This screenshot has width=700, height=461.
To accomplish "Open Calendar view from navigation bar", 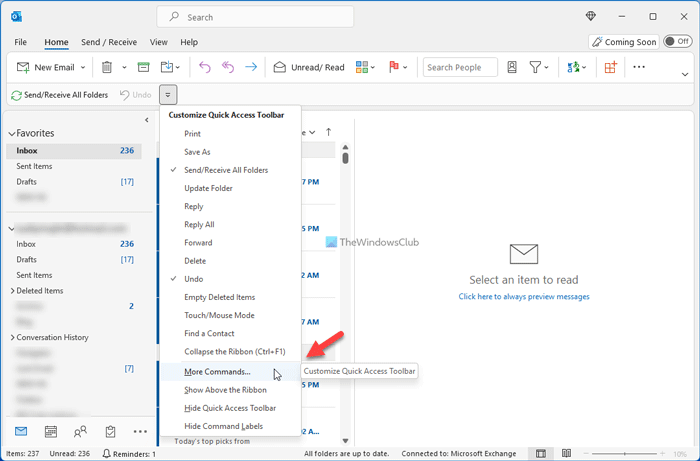I will (50, 432).
